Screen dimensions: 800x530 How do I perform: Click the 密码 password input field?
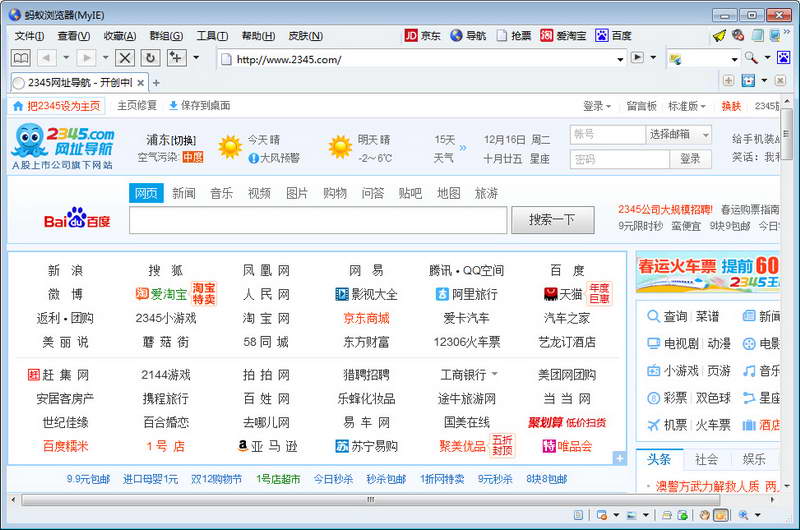pos(620,159)
